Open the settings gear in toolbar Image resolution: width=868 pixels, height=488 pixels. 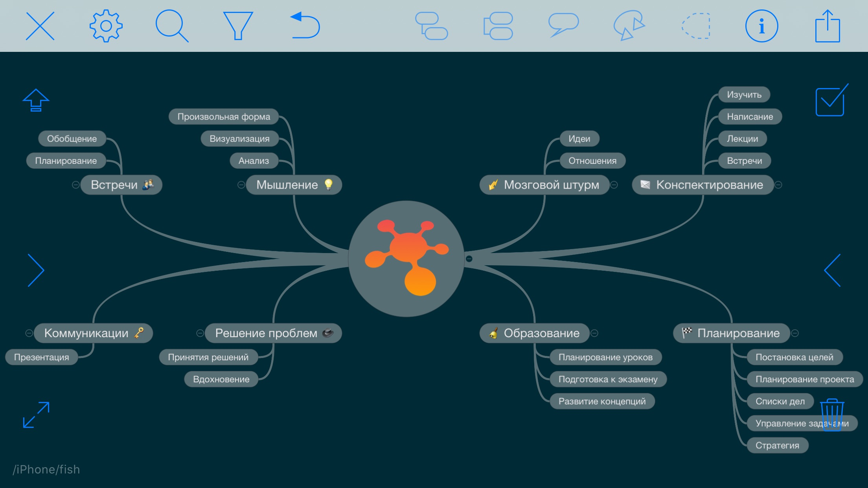(106, 26)
